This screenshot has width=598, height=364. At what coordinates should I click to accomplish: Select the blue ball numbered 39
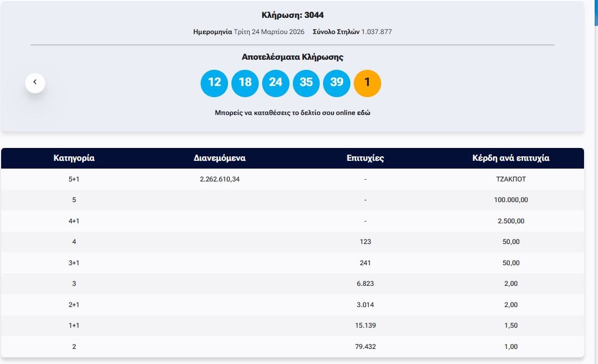click(336, 83)
